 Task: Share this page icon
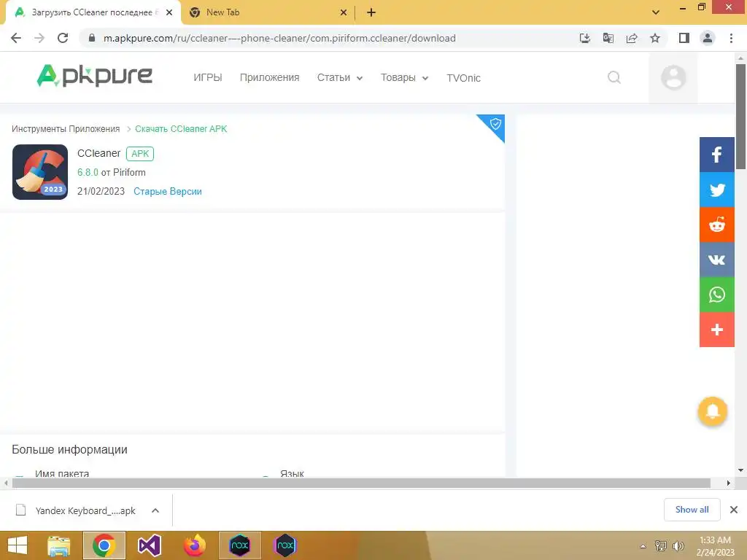tap(632, 38)
